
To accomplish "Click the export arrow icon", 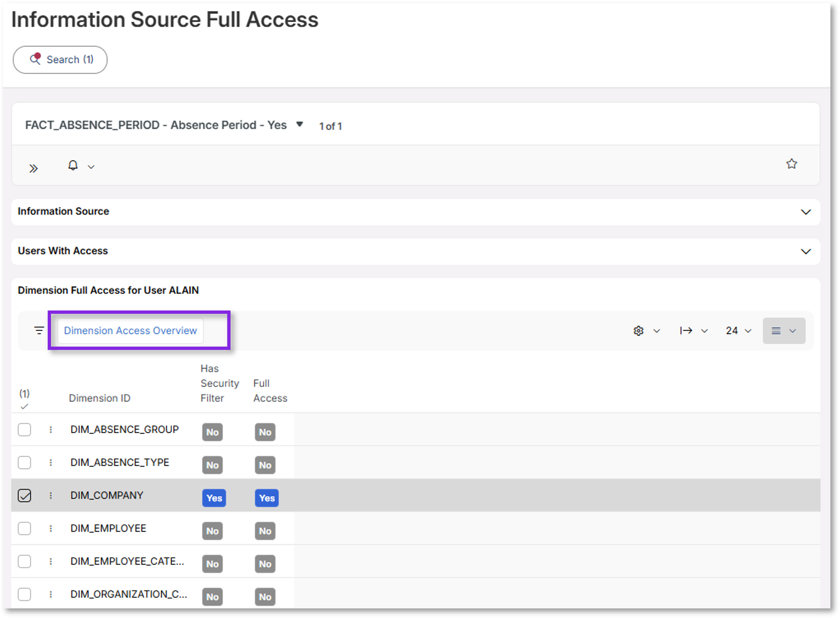I will [x=686, y=331].
